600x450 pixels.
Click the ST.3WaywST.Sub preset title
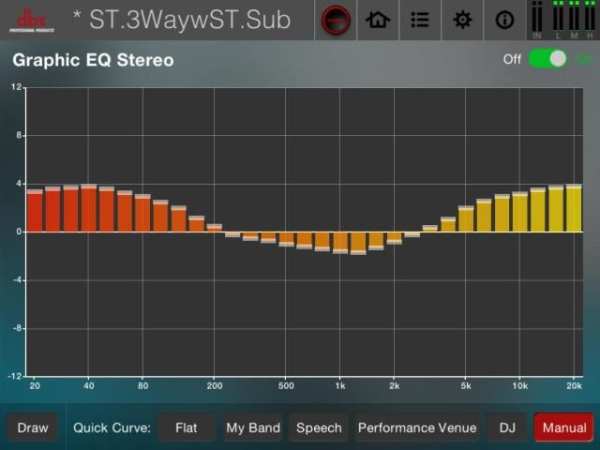[190, 19]
